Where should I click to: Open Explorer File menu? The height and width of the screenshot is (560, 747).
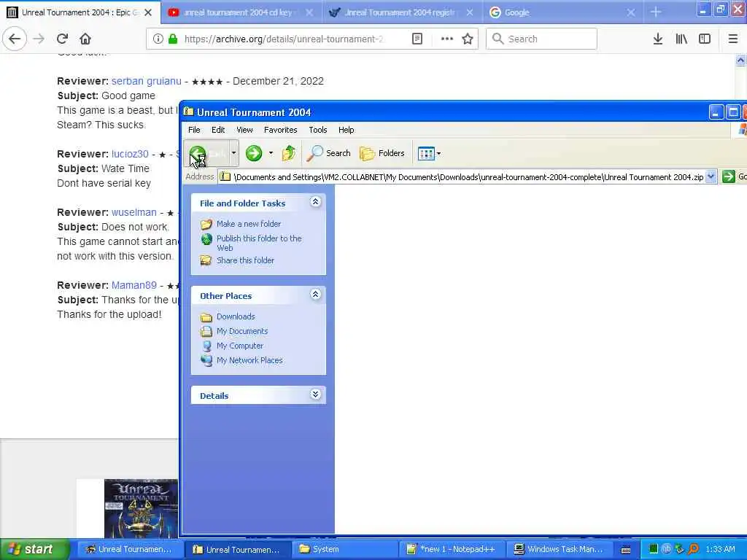(x=194, y=130)
